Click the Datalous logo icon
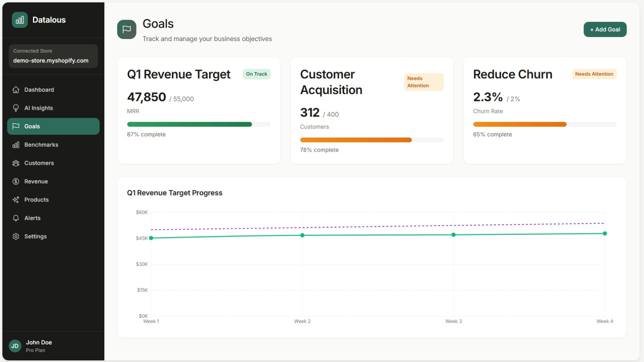This screenshot has width=644, height=362. click(19, 19)
